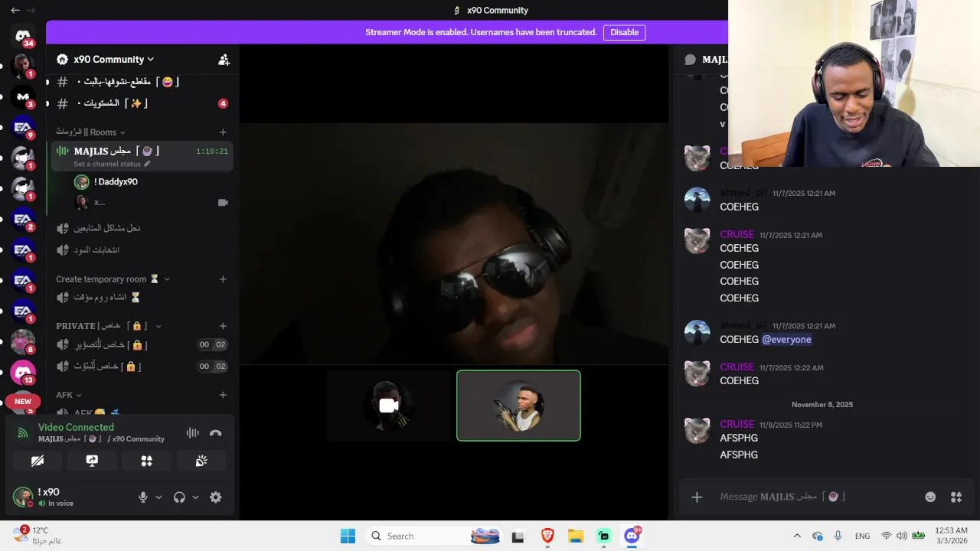This screenshot has width=980, height=551.
Task: Click the connection signal icon beside Video Connected
Action: click(x=23, y=433)
